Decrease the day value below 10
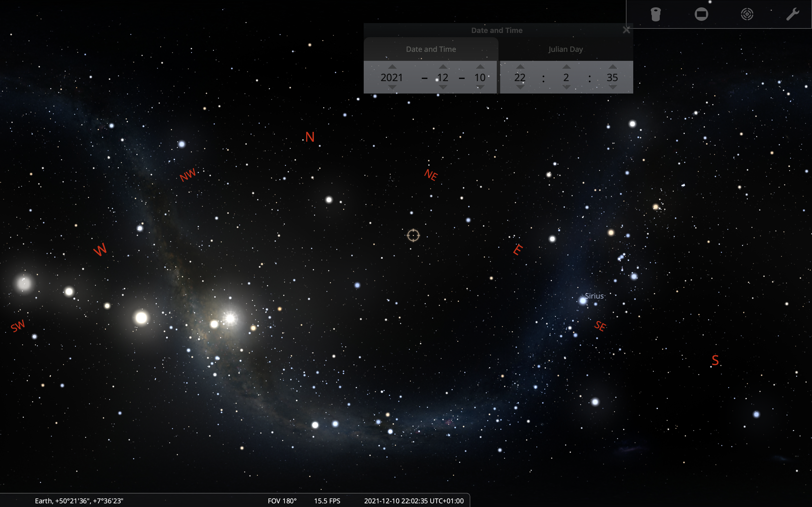 (480, 88)
